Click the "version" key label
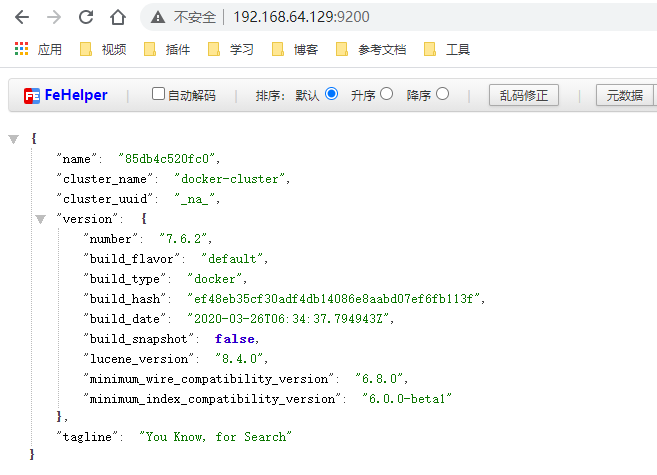Viewport: 657px width, 475px height. [x=88, y=219]
